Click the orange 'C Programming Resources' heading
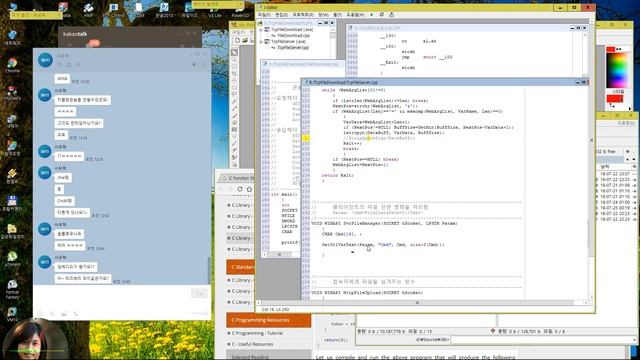Viewport: 640px width, 360px height. point(269,320)
